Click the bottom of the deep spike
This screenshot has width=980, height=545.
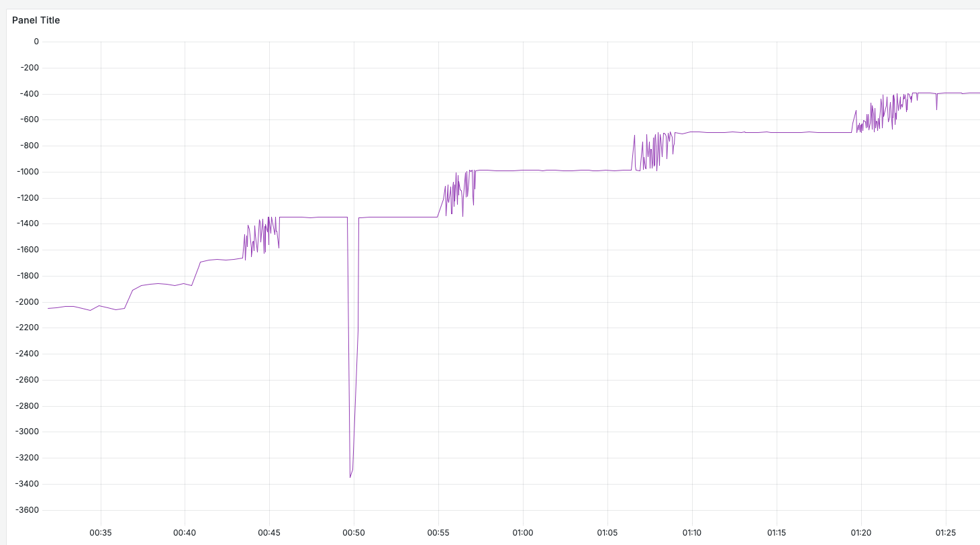coord(350,477)
